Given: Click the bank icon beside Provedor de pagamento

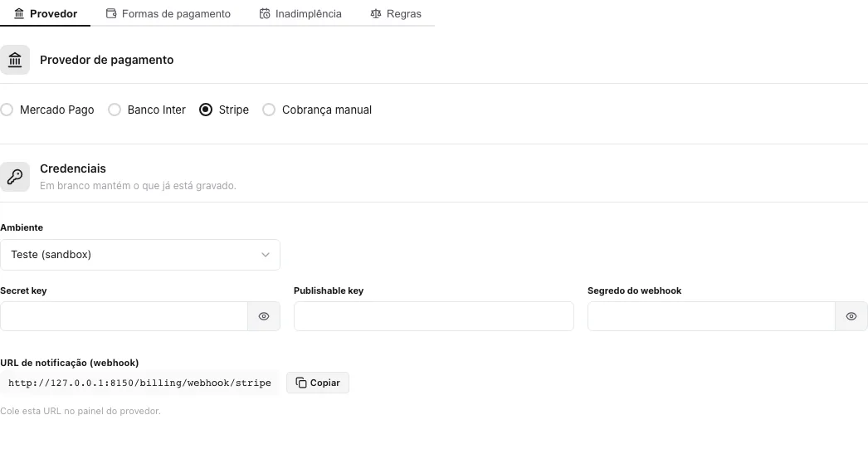Looking at the screenshot, I should [15, 60].
